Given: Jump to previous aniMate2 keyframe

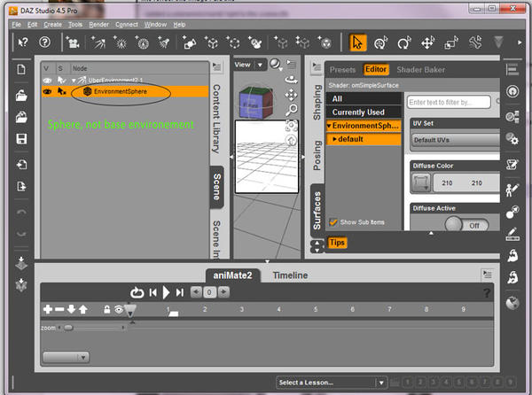Looking at the screenshot, I should [x=153, y=292].
